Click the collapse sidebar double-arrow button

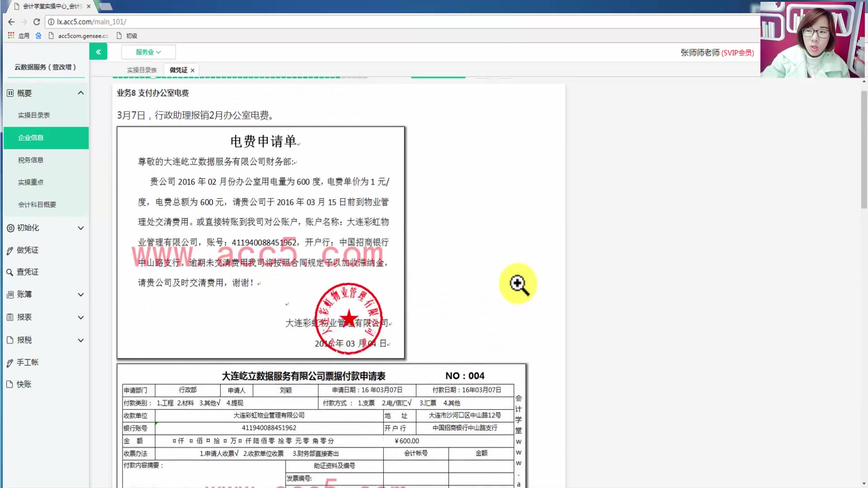point(98,52)
